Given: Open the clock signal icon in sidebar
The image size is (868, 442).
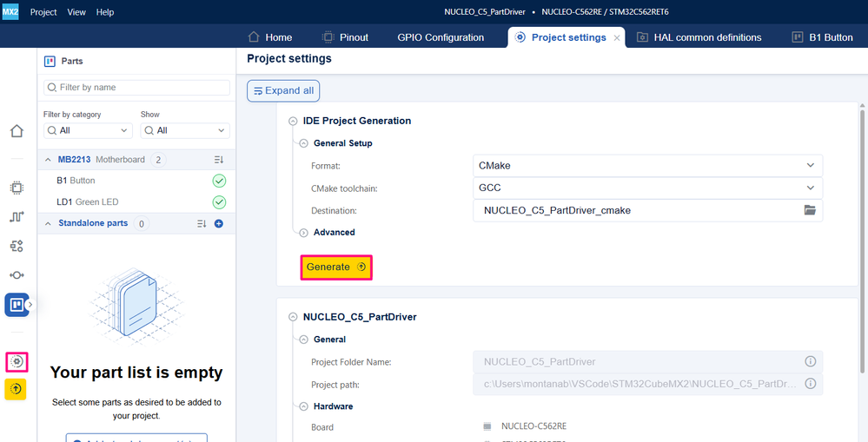Looking at the screenshot, I should pyautogui.click(x=17, y=217).
